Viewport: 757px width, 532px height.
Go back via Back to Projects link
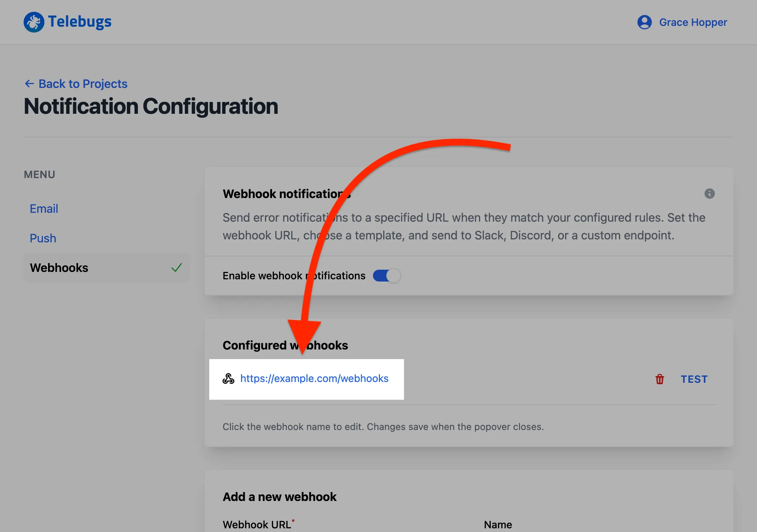coord(76,84)
